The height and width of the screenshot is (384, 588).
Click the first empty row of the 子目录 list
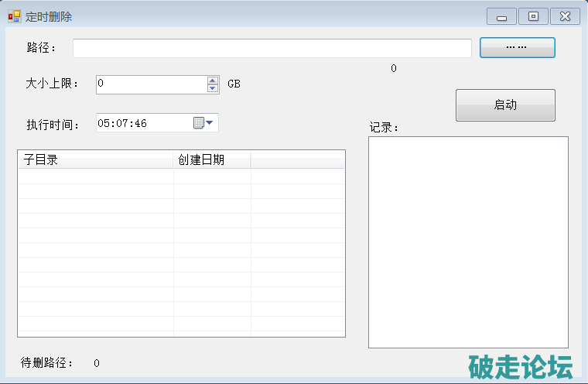pyautogui.click(x=95, y=177)
